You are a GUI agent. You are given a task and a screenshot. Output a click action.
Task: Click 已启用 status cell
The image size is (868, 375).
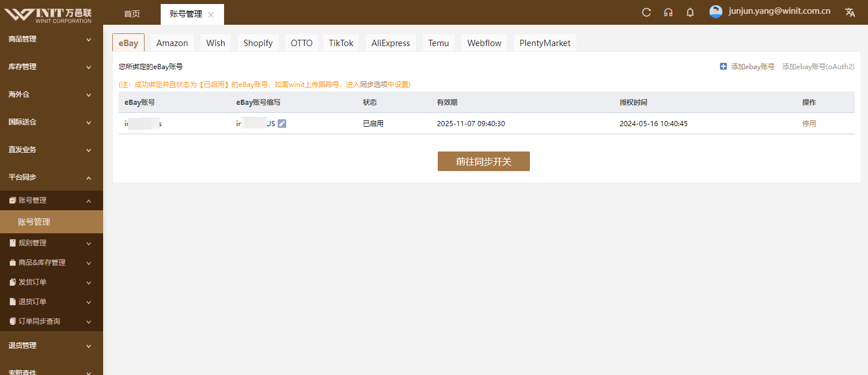point(373,124)
